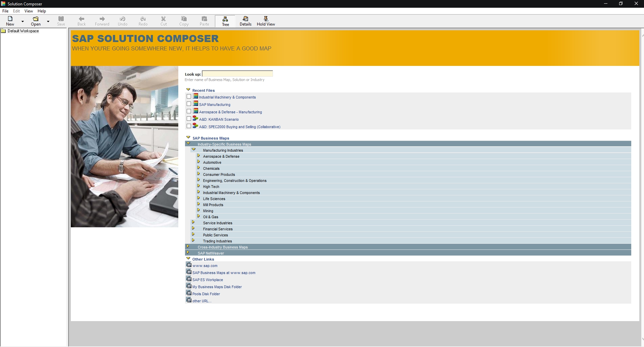Image resolution: width=644 pixels, height=347 pixels.
Task: Check the Industrial Machinery & Components checkbox
Action: click(x=189, y=97)
